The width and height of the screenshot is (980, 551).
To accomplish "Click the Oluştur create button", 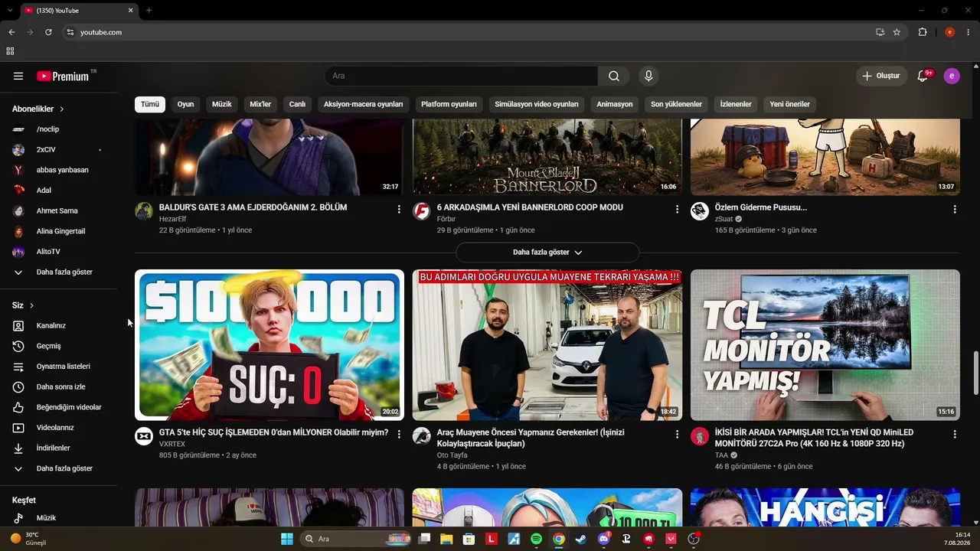I will tap(881, 76).
